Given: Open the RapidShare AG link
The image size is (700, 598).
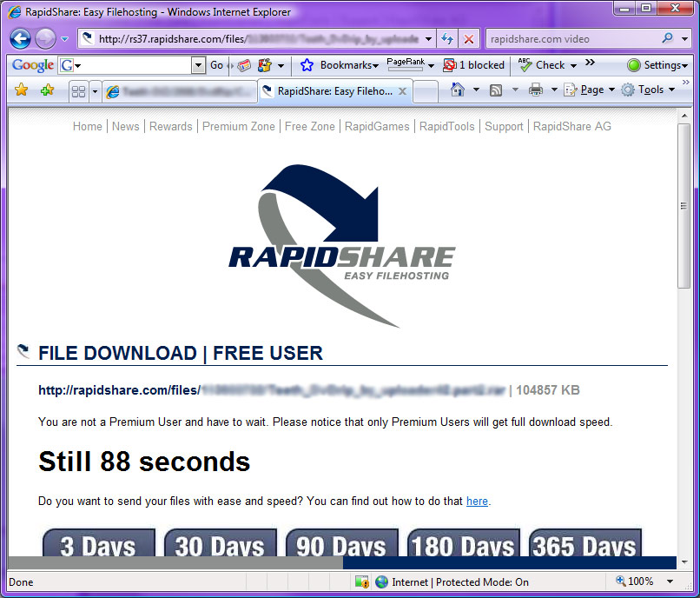Looking at the screenshot, I should pyautogui.click(x=572, y=127).
